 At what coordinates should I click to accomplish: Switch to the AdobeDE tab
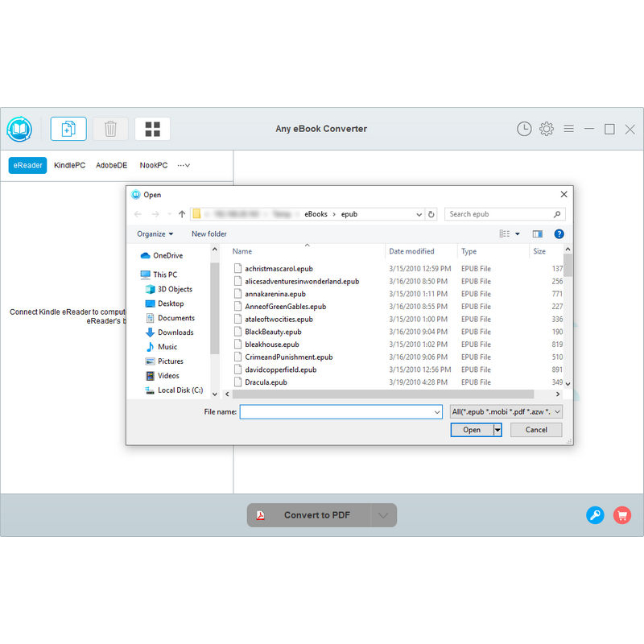tap(112, 165)
